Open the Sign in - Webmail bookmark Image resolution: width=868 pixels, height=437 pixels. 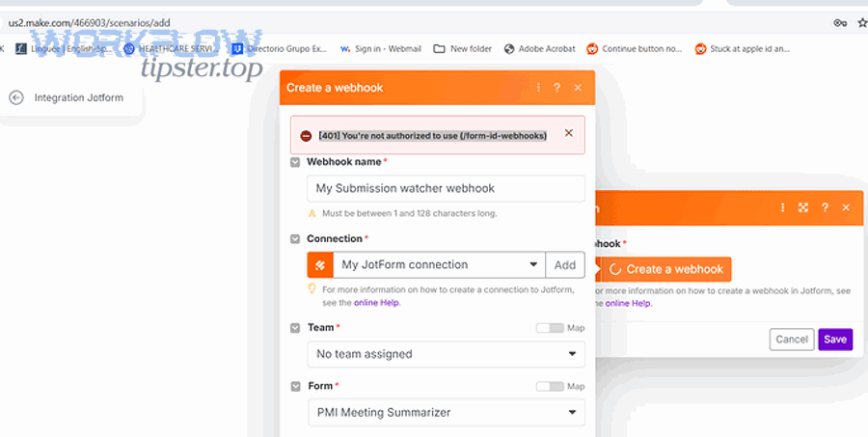point(381,49)
